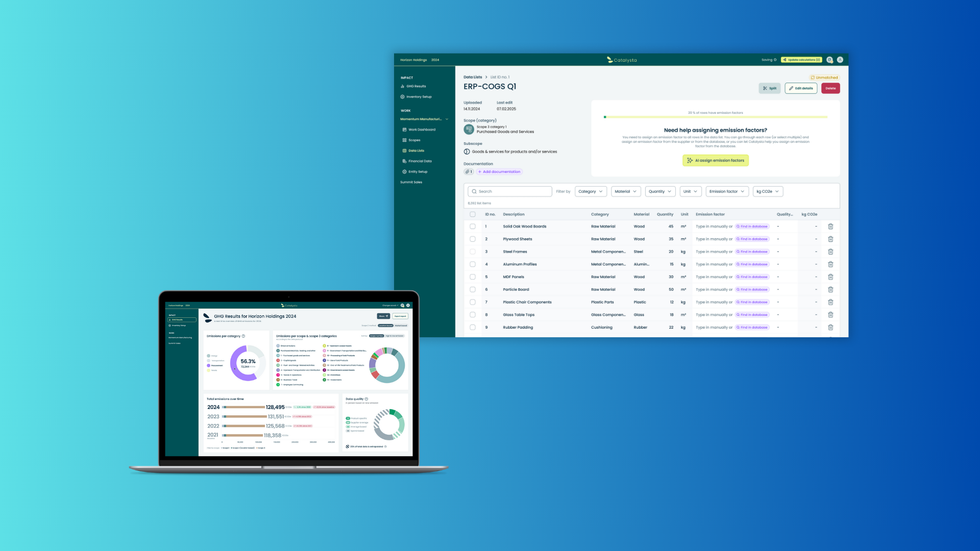
Task: Click the Inventory Setup gear icon
Action: tap(402, 97)
